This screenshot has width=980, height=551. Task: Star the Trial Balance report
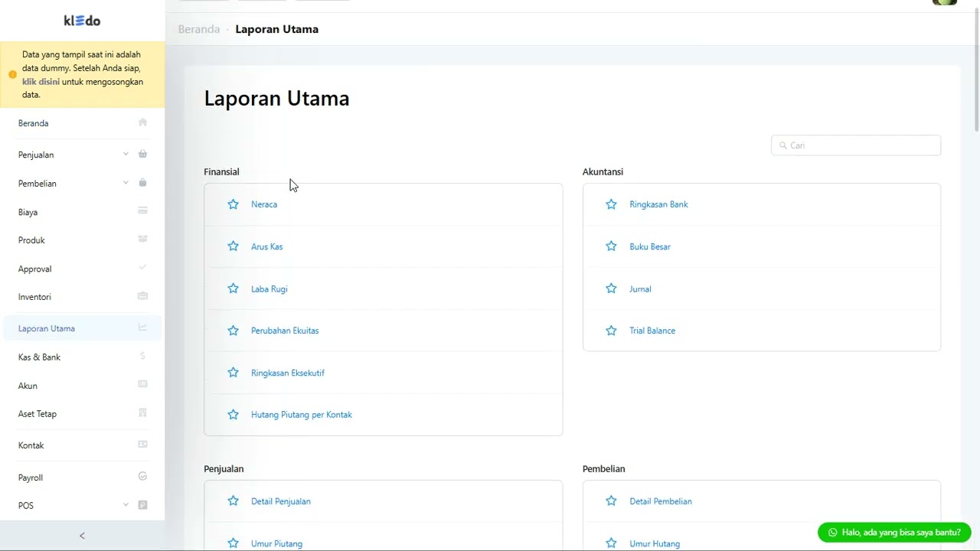[x=611, y=331]
